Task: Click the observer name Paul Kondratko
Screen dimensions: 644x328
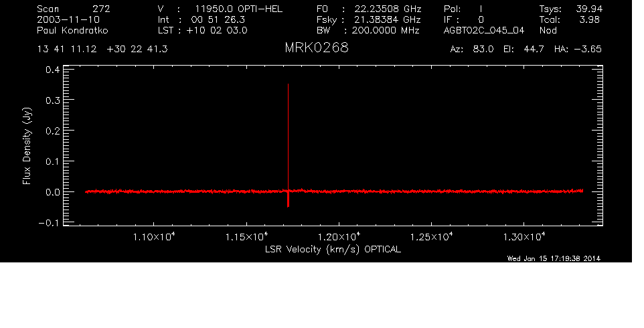Action: [x=73, y=30]
